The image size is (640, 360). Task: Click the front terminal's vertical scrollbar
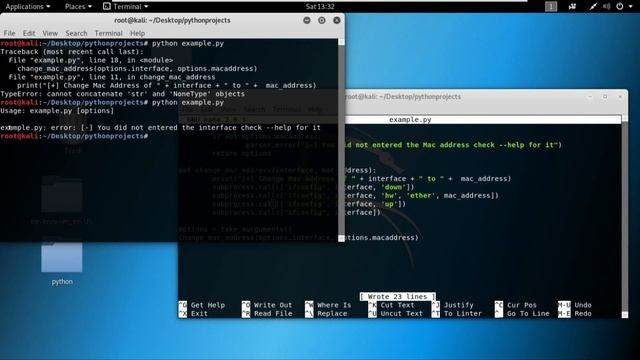pyautogui.click(x=341, y=139)
